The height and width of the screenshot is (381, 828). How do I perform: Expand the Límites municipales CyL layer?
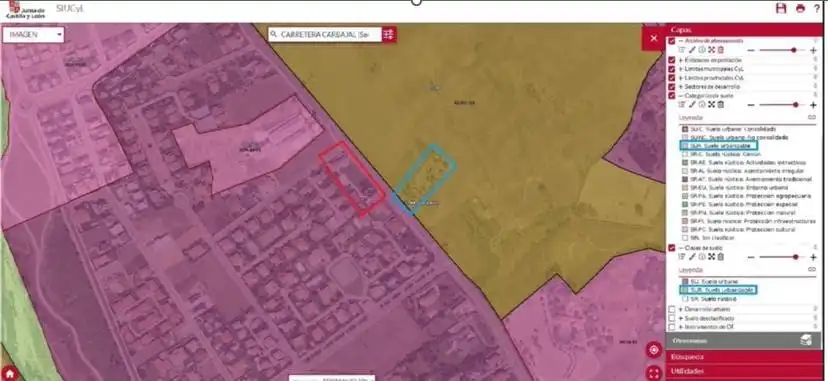coord(681,69)
